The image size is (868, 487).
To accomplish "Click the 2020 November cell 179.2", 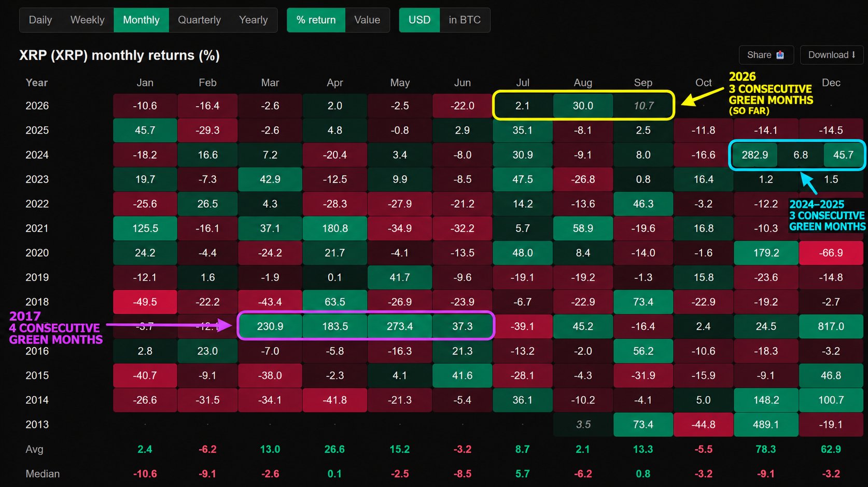I will [x=766, y=253].
